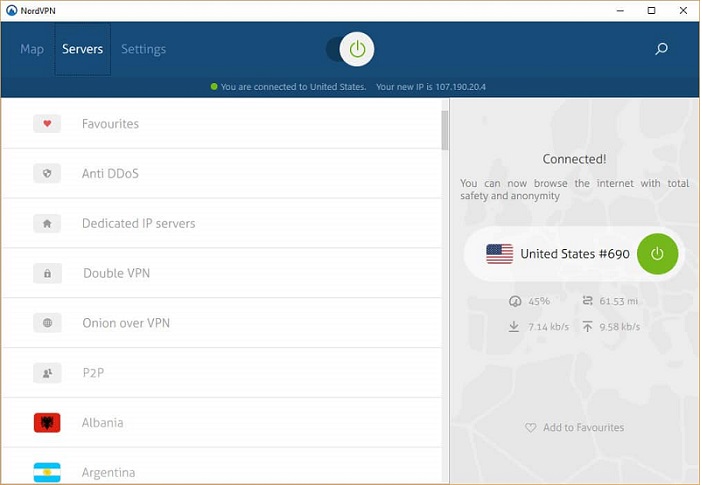This screenshot has height=485, width=702.
Task: Click the NordVPN logo in title bar
Action: click(x=11, y=10)
